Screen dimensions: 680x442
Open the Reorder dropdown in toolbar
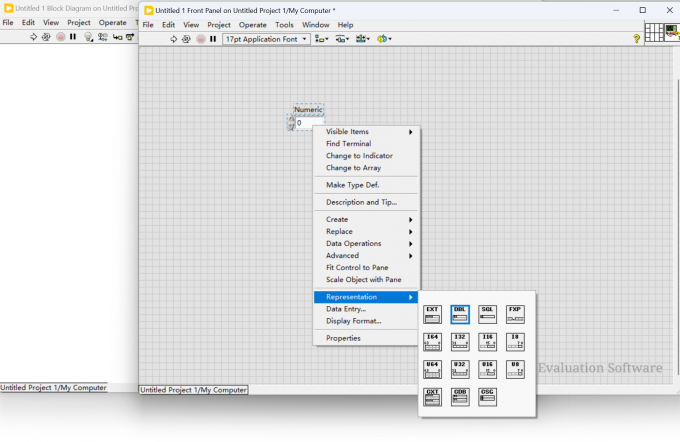click(x=384, y=39)
